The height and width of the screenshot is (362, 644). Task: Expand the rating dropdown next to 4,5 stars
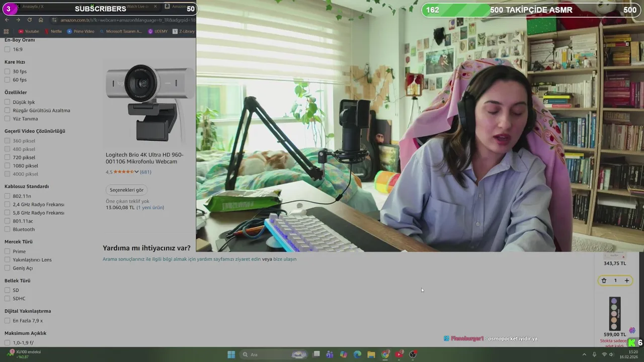[136, 172]
